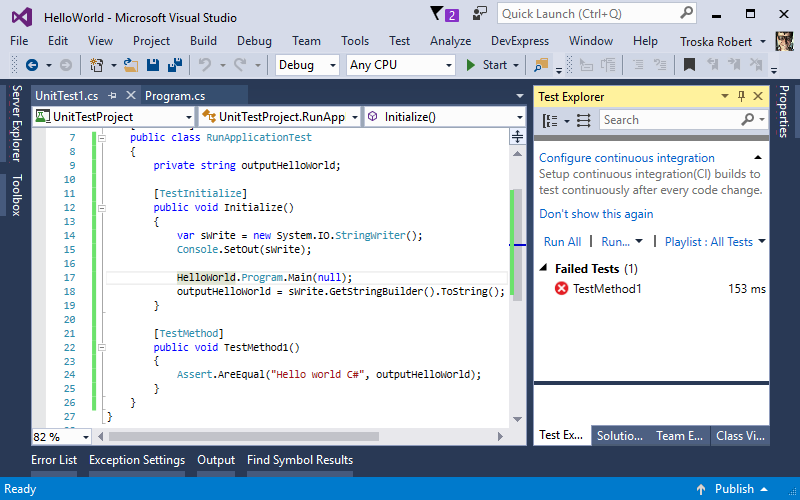Screen dimensions: 800x500
Task: Click the Quick Launch magnifier icon
Action: click(687, 13)
